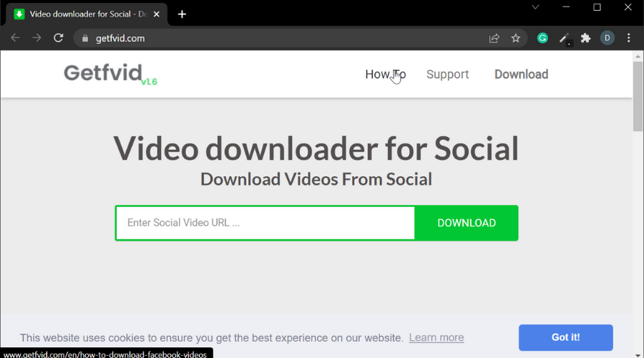Open the profile avatar labeled D
This screenshot has width=644, height=358.
click(607, 38)
